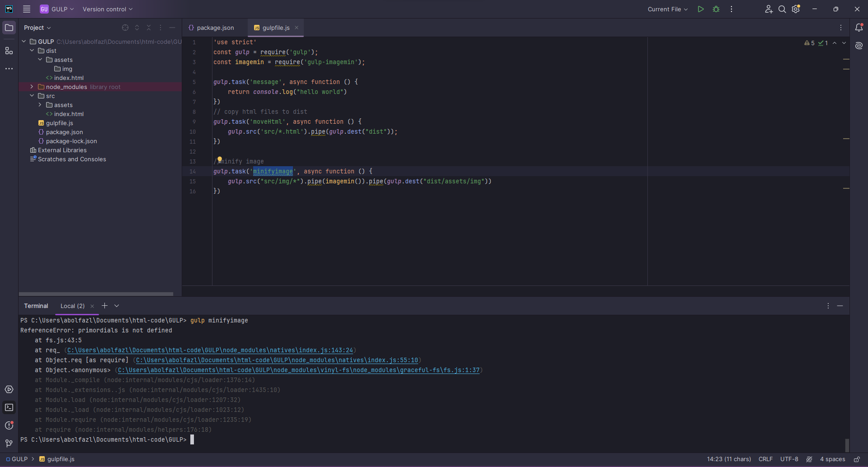Open IDE settings gear icon
This screenshot has width=868, height=467.
click(796, 9)
